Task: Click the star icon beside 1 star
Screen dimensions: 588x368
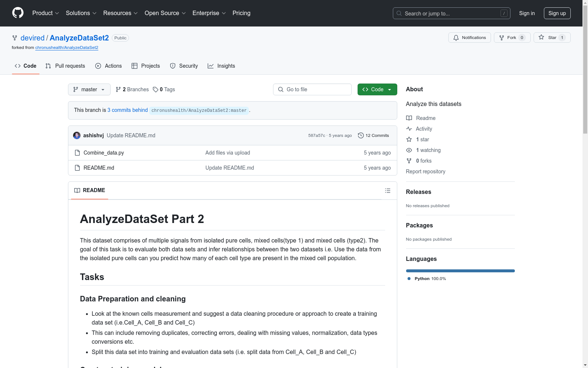Action: click(409, 139)
